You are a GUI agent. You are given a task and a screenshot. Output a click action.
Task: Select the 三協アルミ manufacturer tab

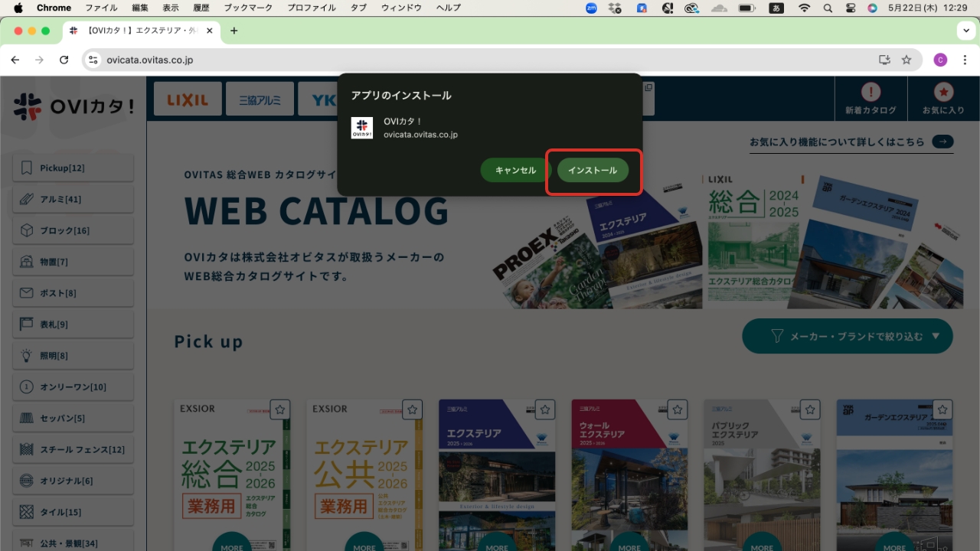click(260, 99)
